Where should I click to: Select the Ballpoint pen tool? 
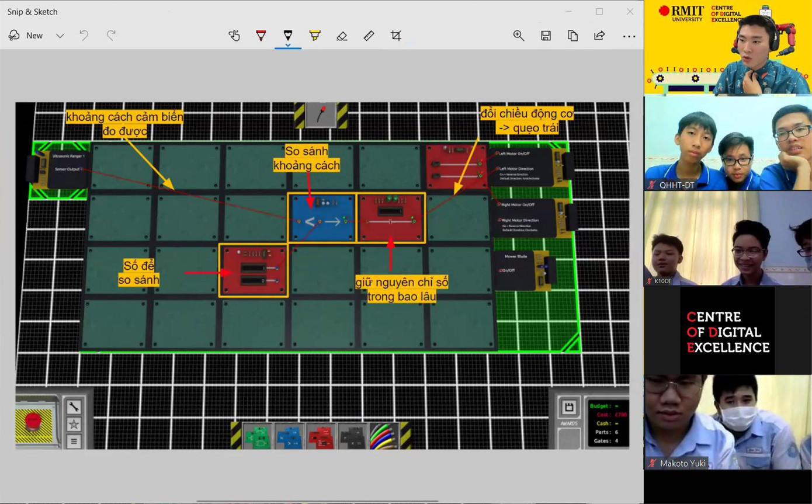tap(261, 36)
